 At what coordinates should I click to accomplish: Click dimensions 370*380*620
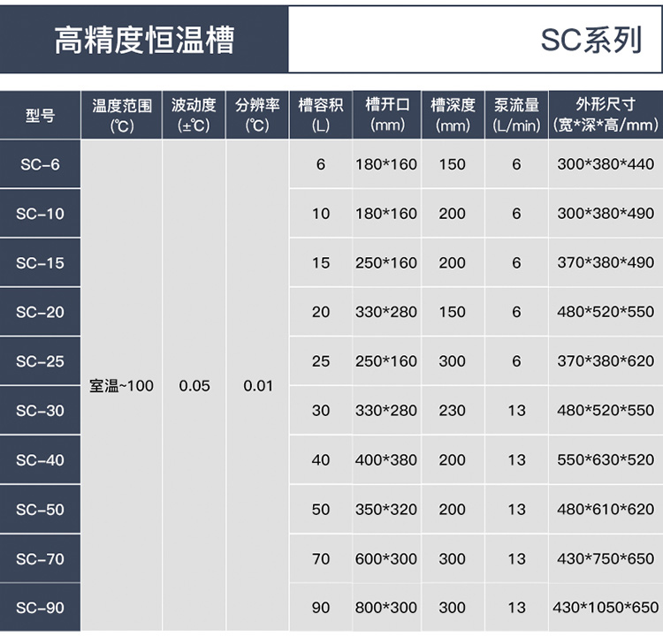pyautogui.click(x=606, y=361)
